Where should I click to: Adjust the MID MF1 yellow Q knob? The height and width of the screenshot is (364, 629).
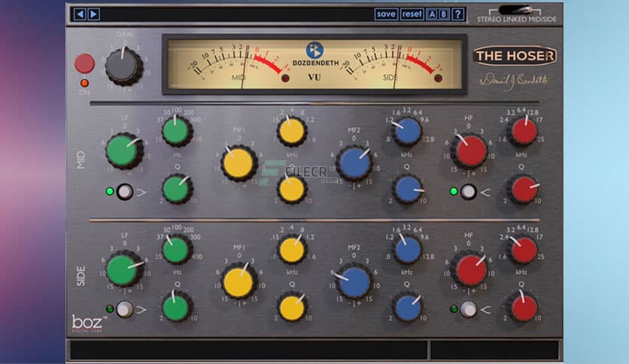[292, 189]
